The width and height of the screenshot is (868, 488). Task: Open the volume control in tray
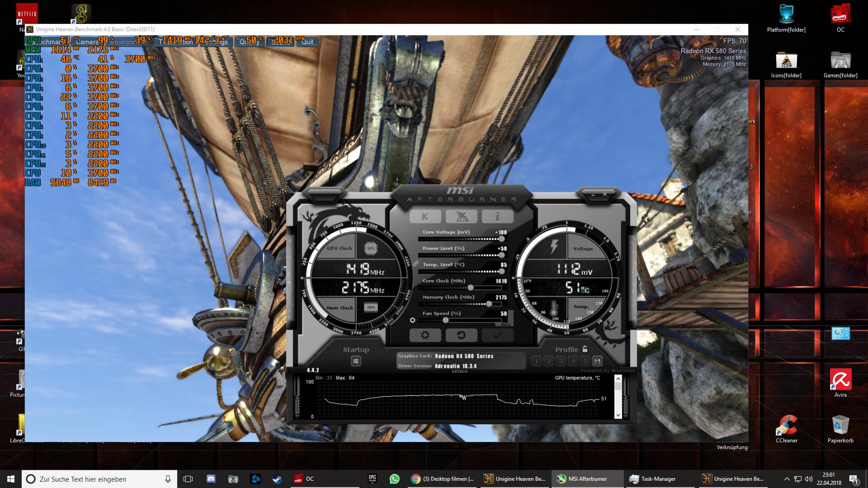click(x=809, y=479)
